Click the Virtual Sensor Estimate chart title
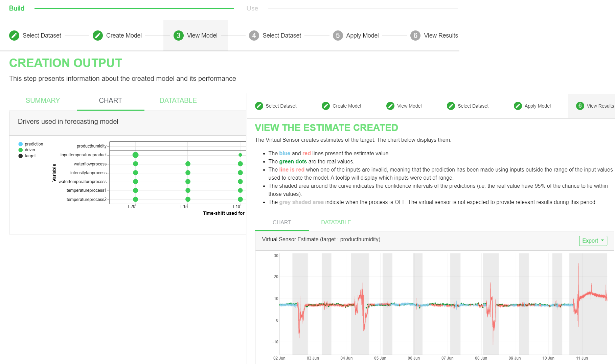 (321, 240)
